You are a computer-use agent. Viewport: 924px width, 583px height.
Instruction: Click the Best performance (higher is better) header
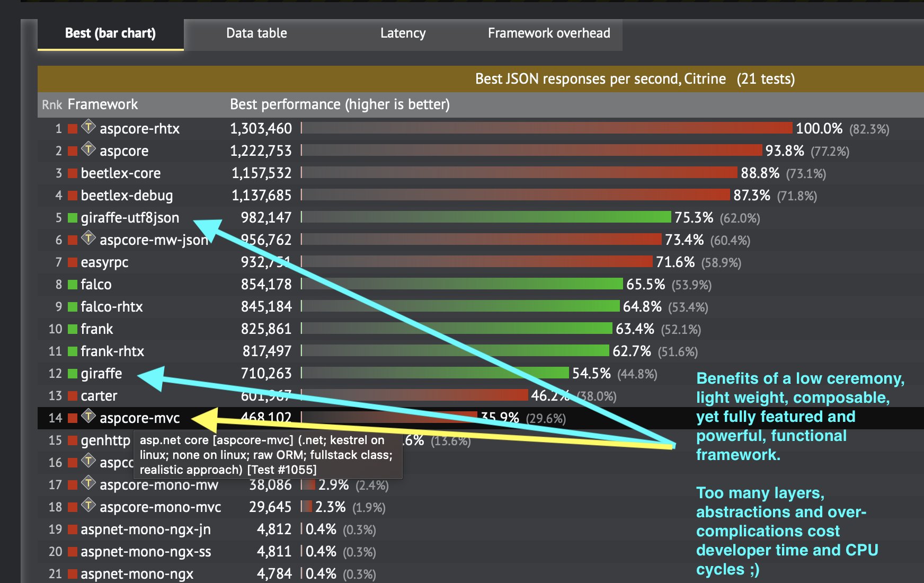tap(340, 104)
